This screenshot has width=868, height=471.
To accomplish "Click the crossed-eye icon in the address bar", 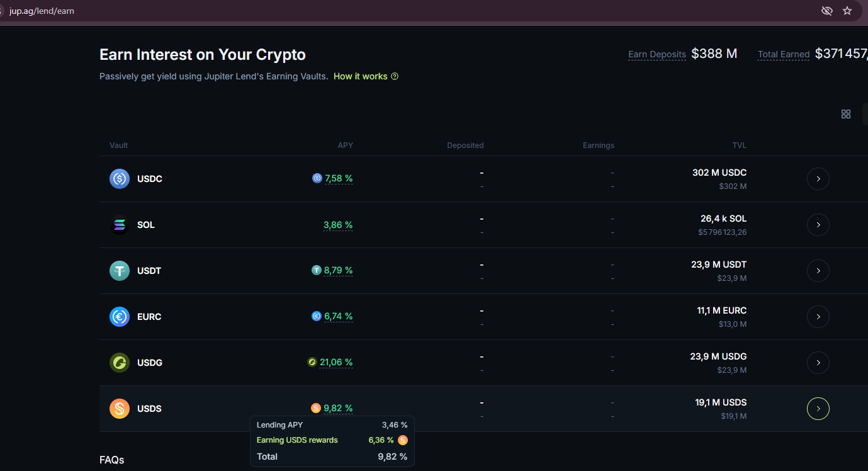I will [x=827, y=11].
